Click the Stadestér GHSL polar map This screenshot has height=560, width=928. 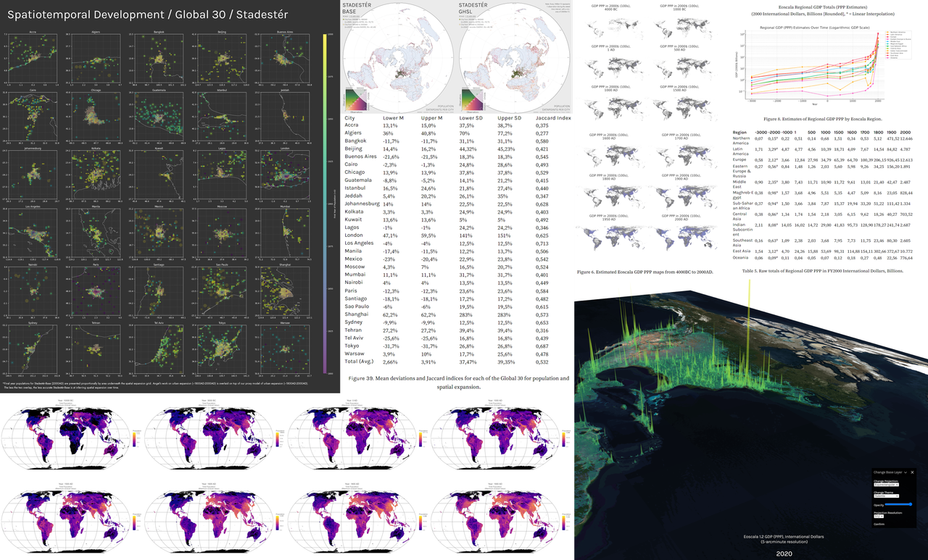click(515, 57)
